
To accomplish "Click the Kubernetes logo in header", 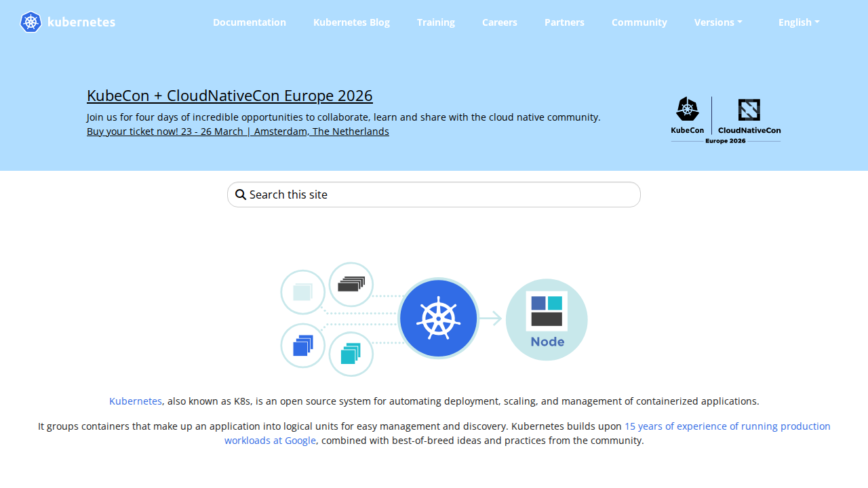I will (x=68, y=22).
